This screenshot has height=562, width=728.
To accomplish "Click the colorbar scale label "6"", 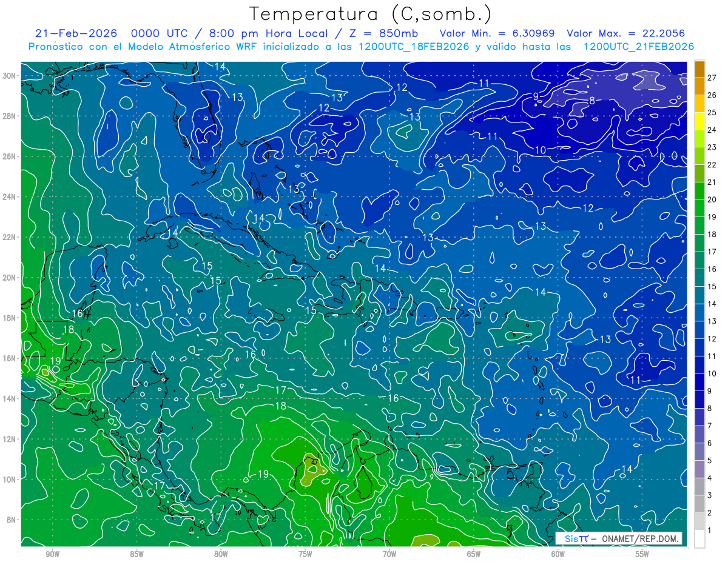I will click(710, 443).
